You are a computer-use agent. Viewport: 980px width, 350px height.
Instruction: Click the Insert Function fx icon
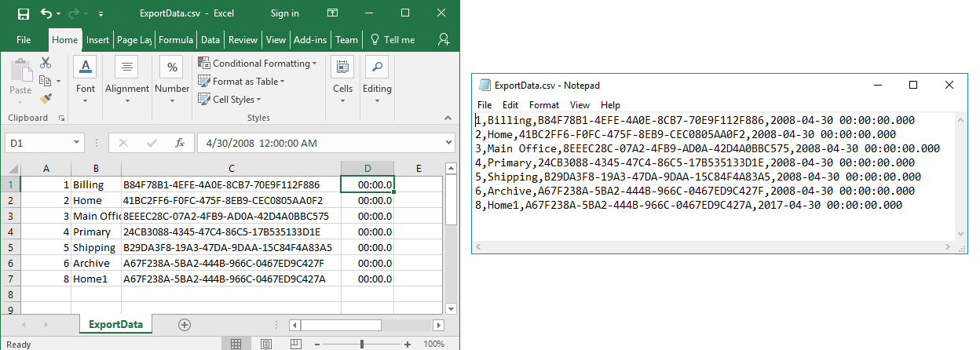pyautogui.click(x=179, y=143)
